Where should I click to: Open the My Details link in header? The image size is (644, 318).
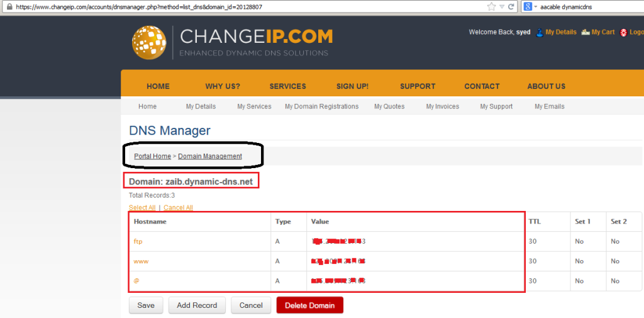tap(560, 32)
